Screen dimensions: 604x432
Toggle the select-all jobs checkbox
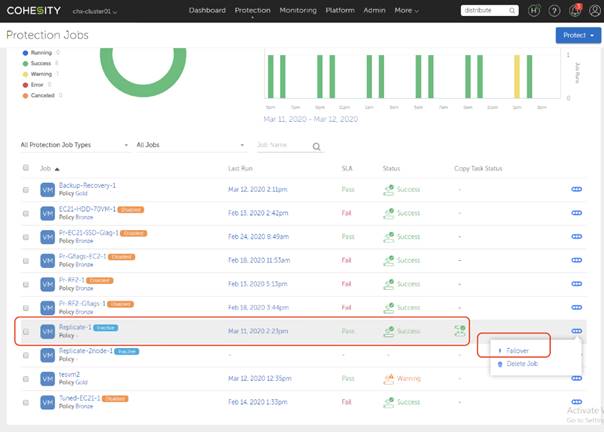click(26, 168)
